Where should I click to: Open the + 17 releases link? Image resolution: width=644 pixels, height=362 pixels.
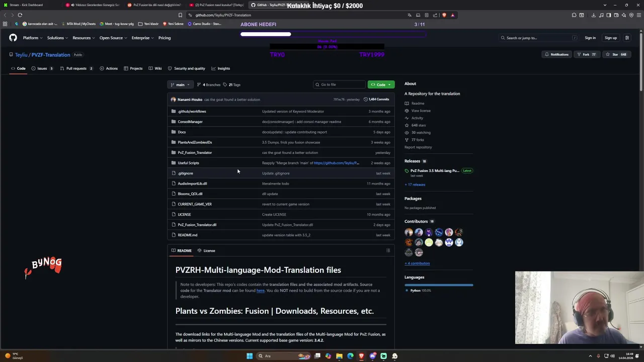click(x=415, y=185)
